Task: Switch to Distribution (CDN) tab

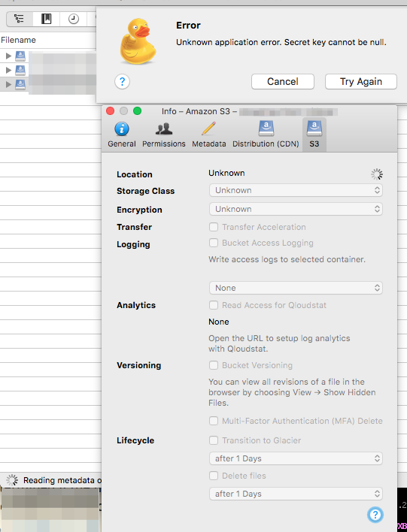Action: (266, 135)
